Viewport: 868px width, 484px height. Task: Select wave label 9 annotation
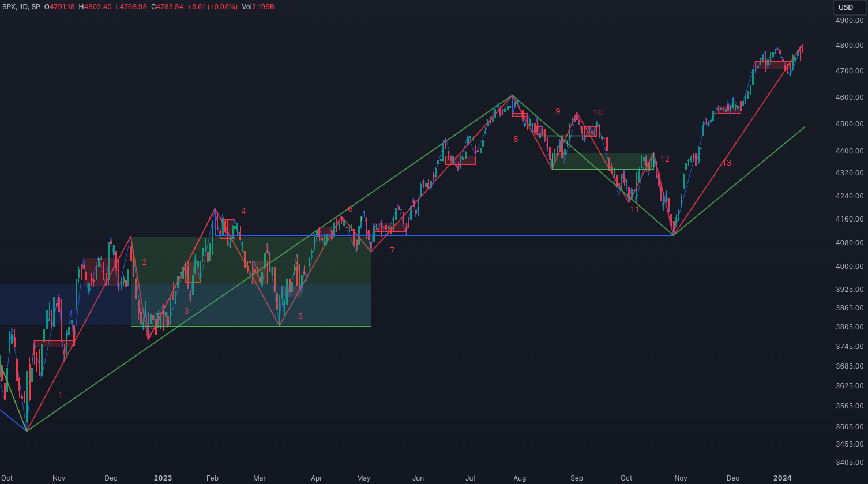(x=558, y=111)
